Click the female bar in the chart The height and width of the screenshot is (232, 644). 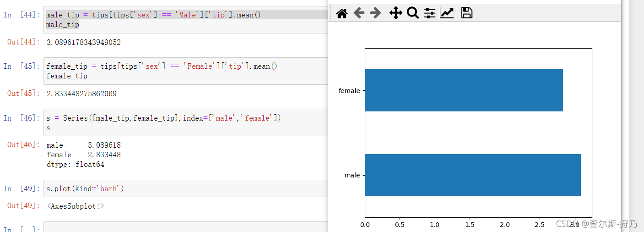coord(464,90)
